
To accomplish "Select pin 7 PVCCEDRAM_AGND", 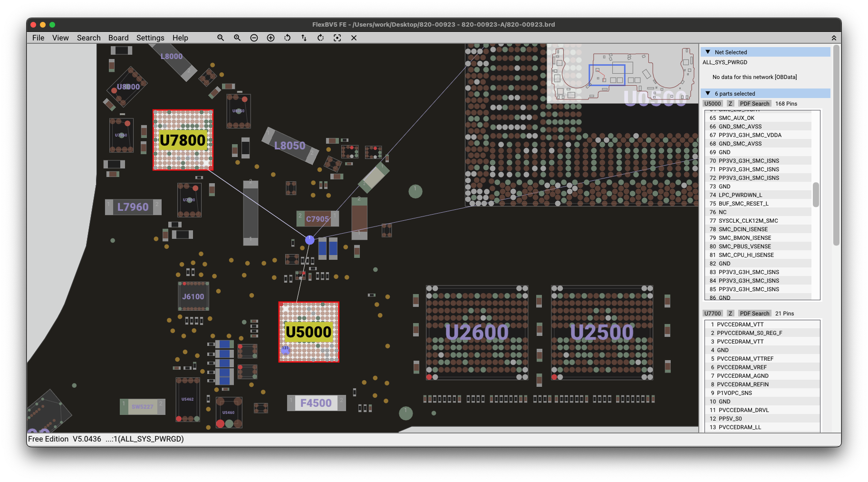I will (x=762, y=376).
